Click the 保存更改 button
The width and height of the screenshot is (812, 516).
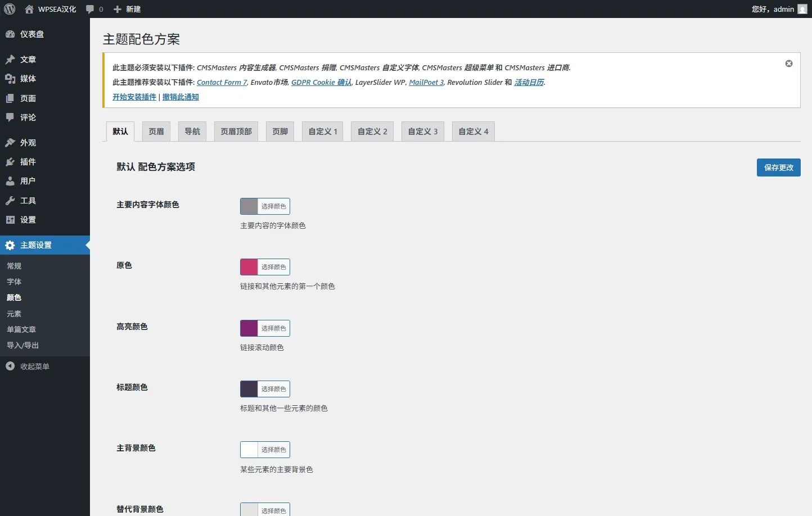click(x=778, y=168)
